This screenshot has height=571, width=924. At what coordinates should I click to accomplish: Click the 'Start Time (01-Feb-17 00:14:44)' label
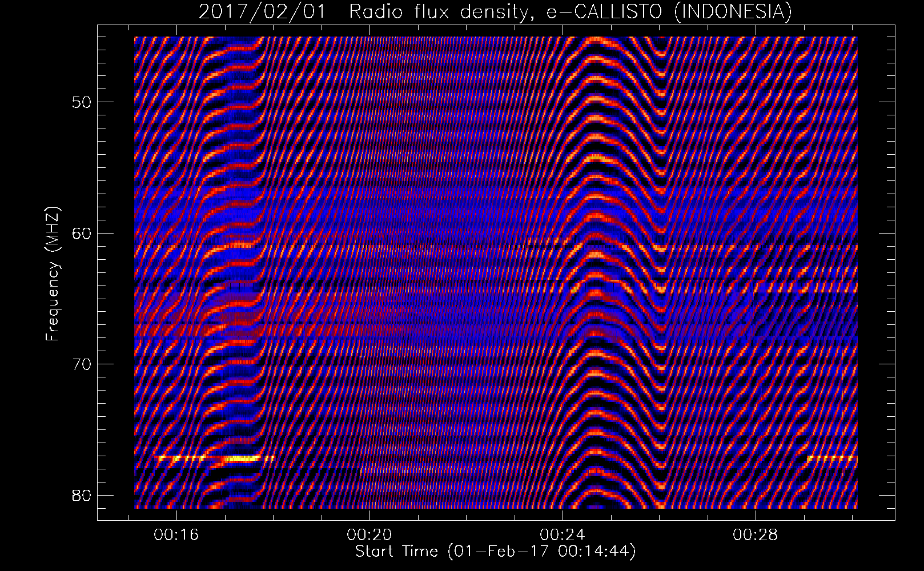[x=495, y=552]
